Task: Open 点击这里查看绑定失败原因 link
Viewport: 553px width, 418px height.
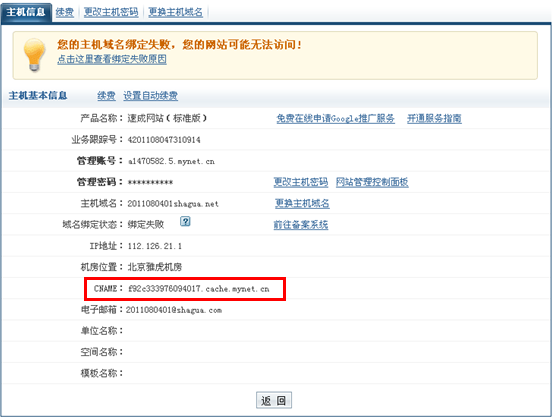Action: (x=112, y=59)
